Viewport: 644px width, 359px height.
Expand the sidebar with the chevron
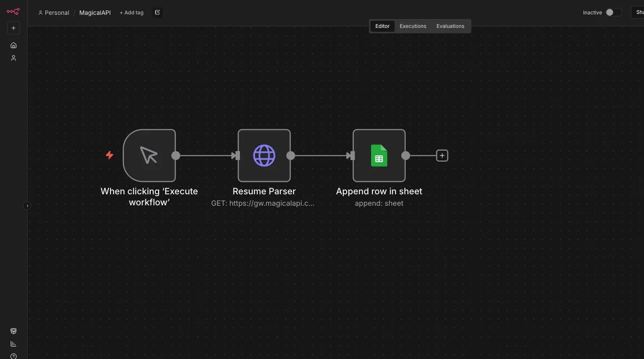[27, 206]
